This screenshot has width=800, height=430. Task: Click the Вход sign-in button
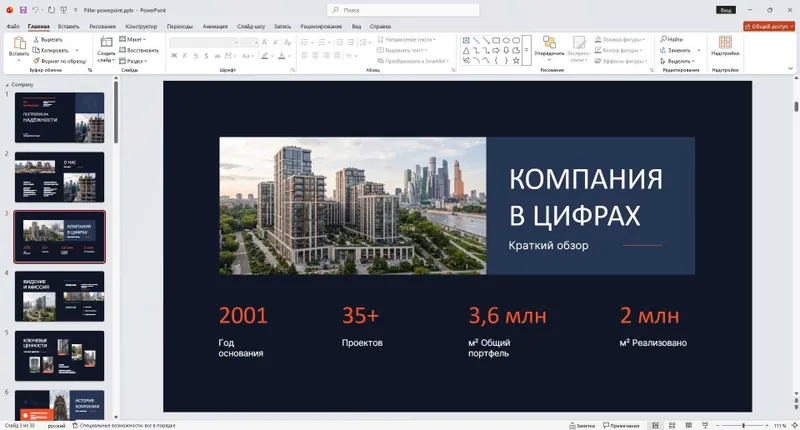tap(726, 10)
